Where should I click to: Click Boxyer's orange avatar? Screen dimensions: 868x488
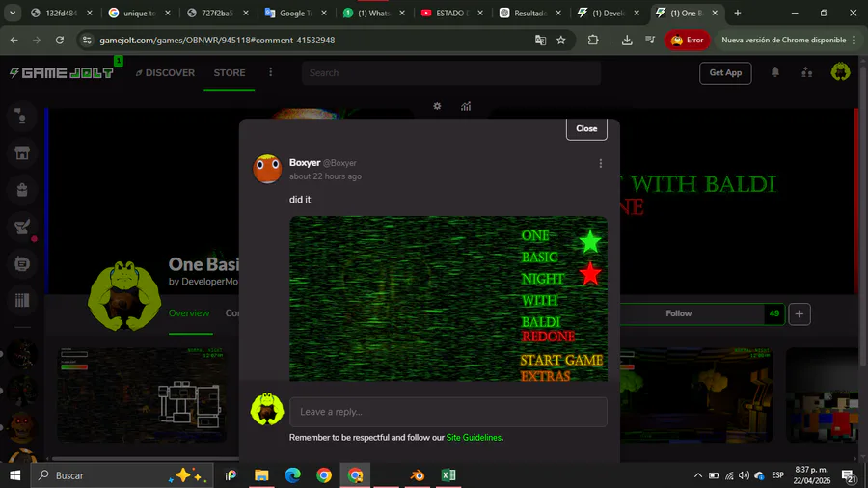[x=267, y=169]
